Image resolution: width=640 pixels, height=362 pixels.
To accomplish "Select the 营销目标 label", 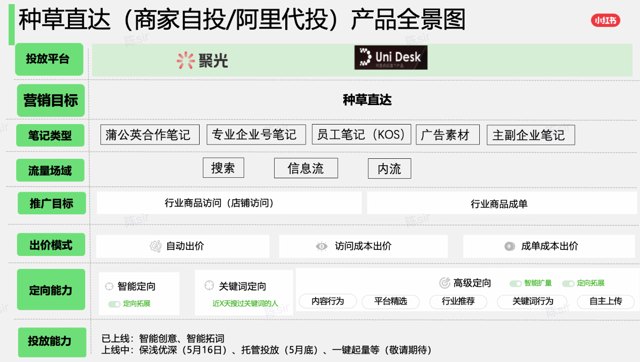I will click(x=51, y=100).
